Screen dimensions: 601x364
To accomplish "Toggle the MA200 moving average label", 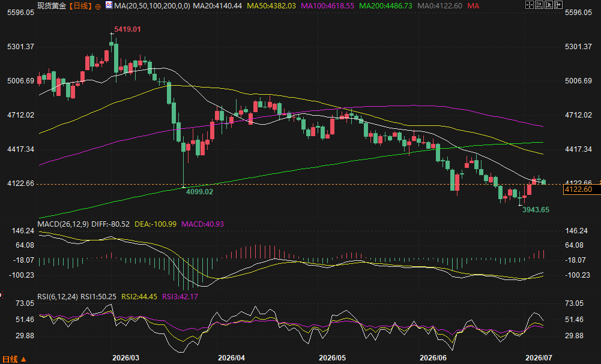I will [385, 6].
